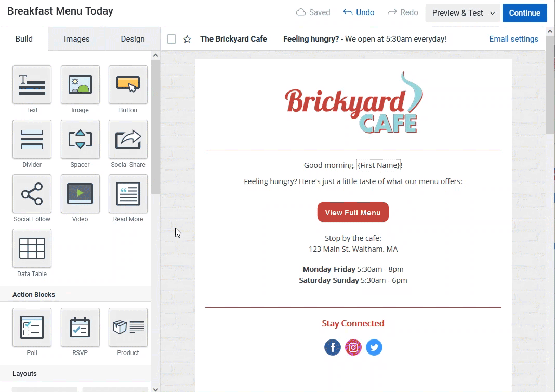The width and height of the screenshot is (555, 392).
Task: Select the Spacer block icon
Action: point(80,139)
